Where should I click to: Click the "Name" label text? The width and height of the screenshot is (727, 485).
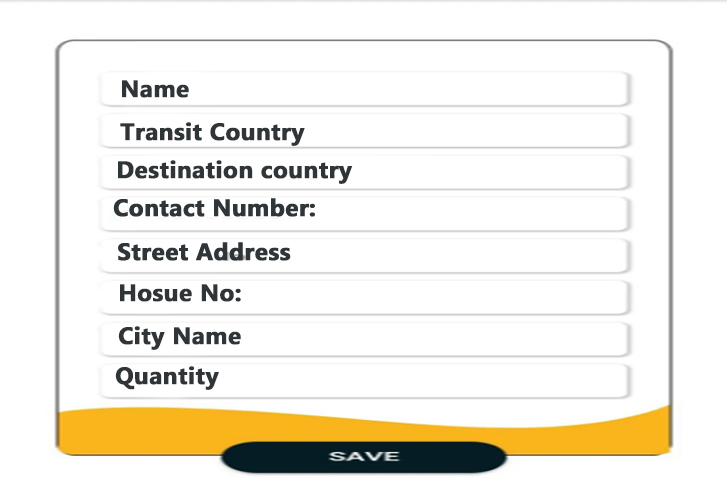pyautogui.click(x=155, y=90)
